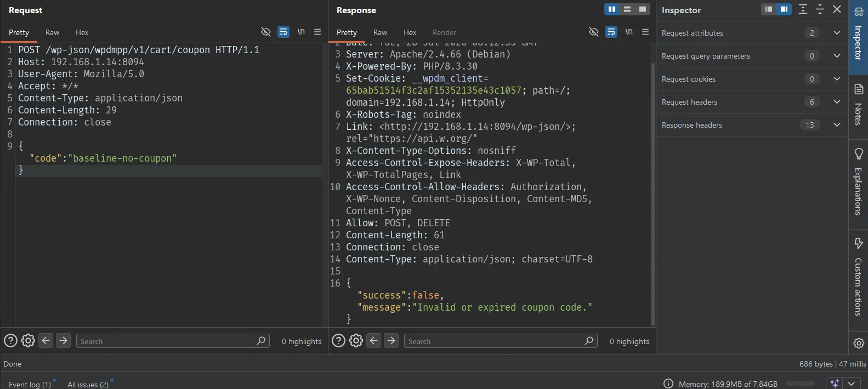Screen dimensions: 868x389
Task: Open the Event log (1)
Action: [x=30, y=384]
